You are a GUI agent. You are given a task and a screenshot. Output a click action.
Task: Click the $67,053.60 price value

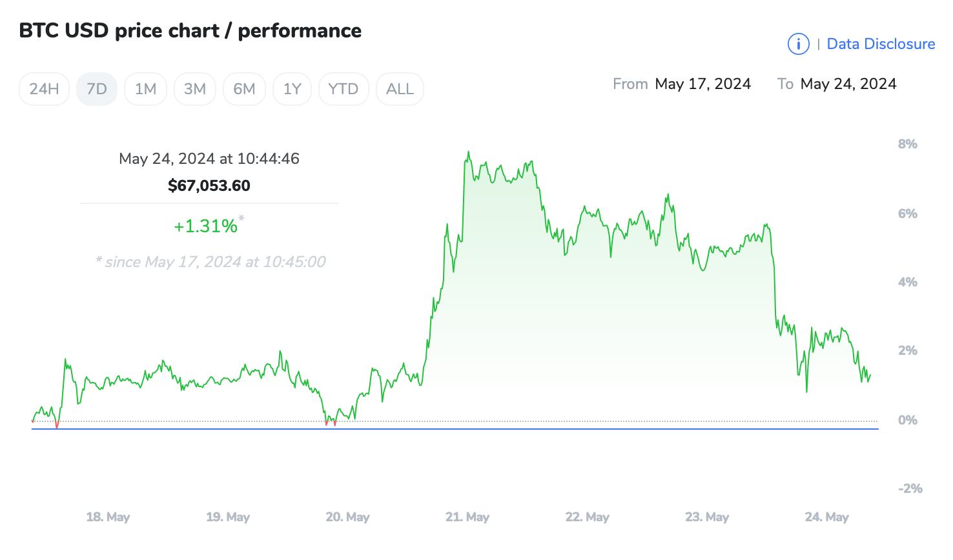coord(209,186)
